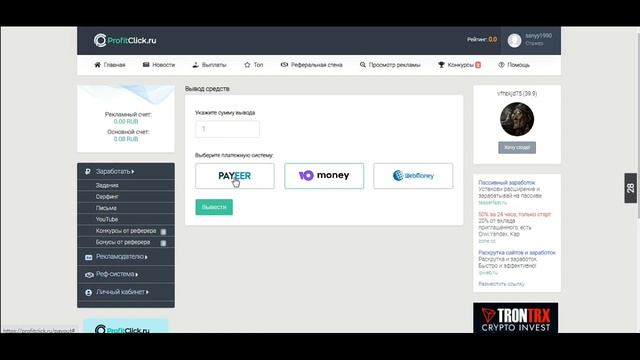Click the Разместить ссылку link
The height and width of the screenshot is (360, 640).
coord(501,284)
